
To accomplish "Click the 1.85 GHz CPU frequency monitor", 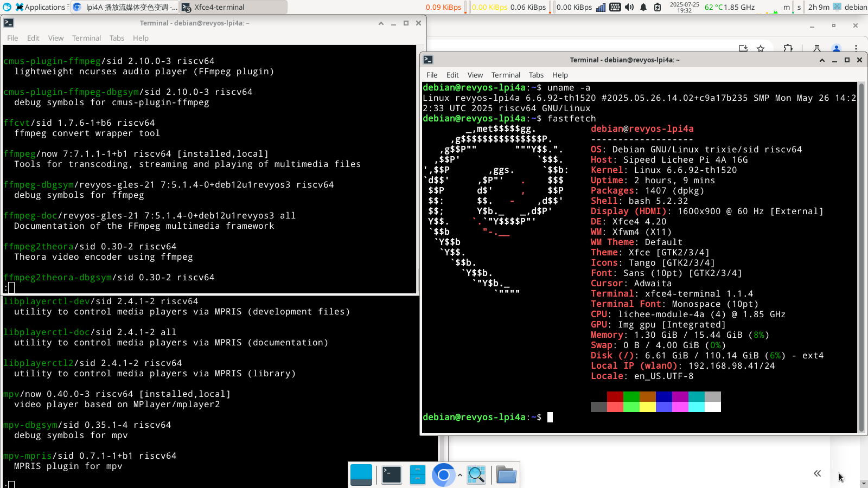I will [739, 7].
